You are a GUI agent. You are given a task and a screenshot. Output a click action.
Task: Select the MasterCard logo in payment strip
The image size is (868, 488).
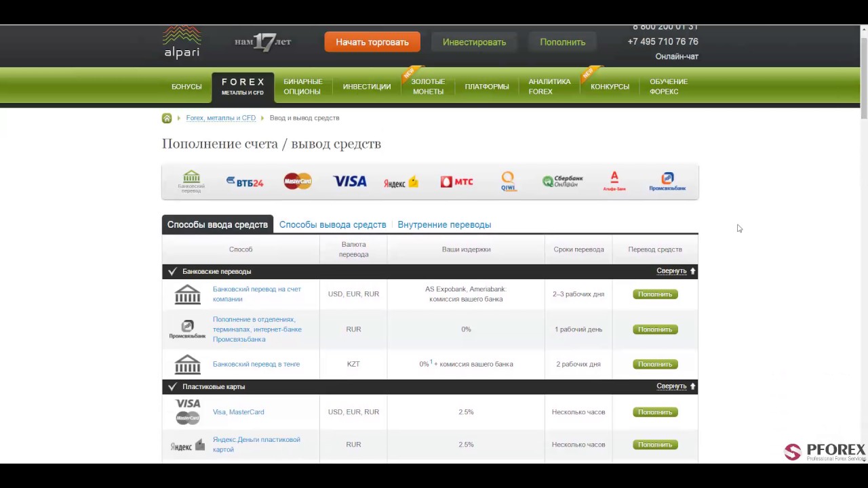pos(298,181)
